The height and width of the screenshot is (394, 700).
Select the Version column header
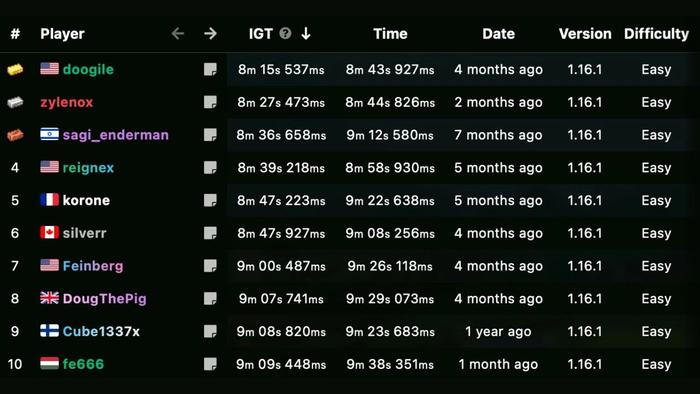click(585, 34)
